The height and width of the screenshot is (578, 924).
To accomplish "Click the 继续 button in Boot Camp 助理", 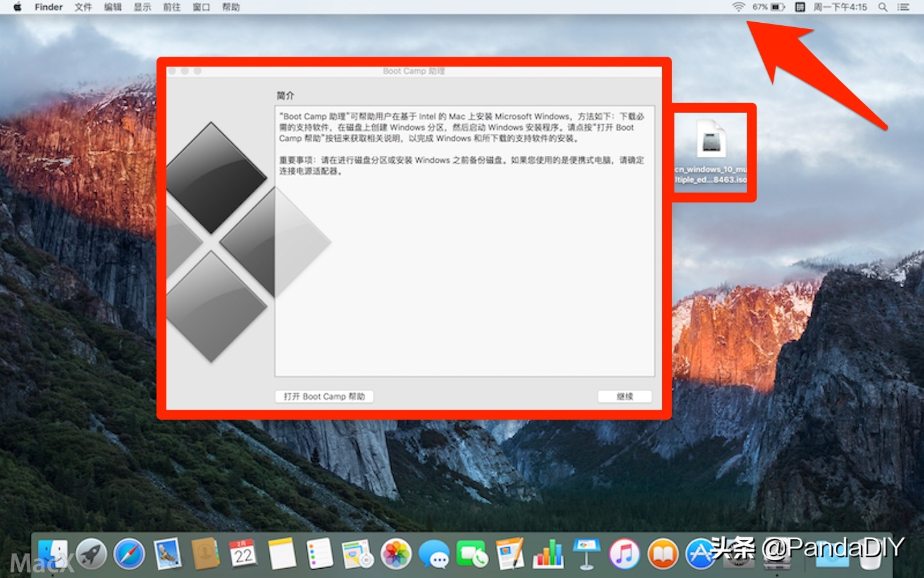I will [x=625, y=396].
